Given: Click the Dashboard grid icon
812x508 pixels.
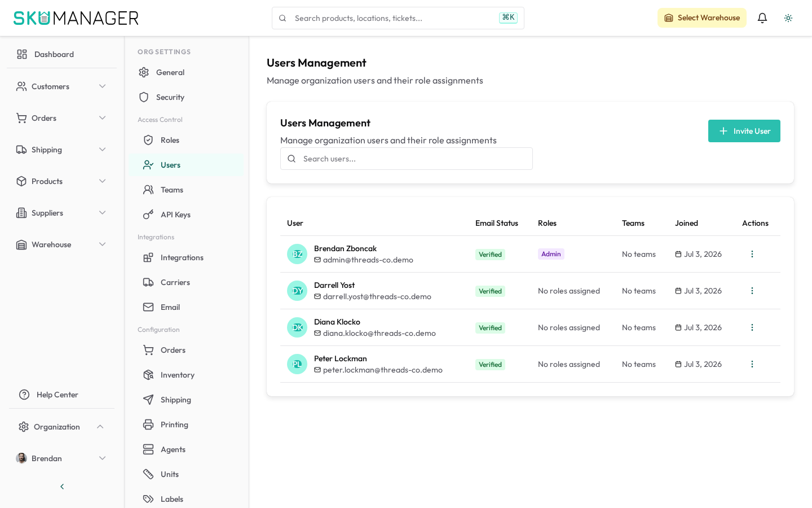Looking at the screenshot, I should [x=22, y=54].
